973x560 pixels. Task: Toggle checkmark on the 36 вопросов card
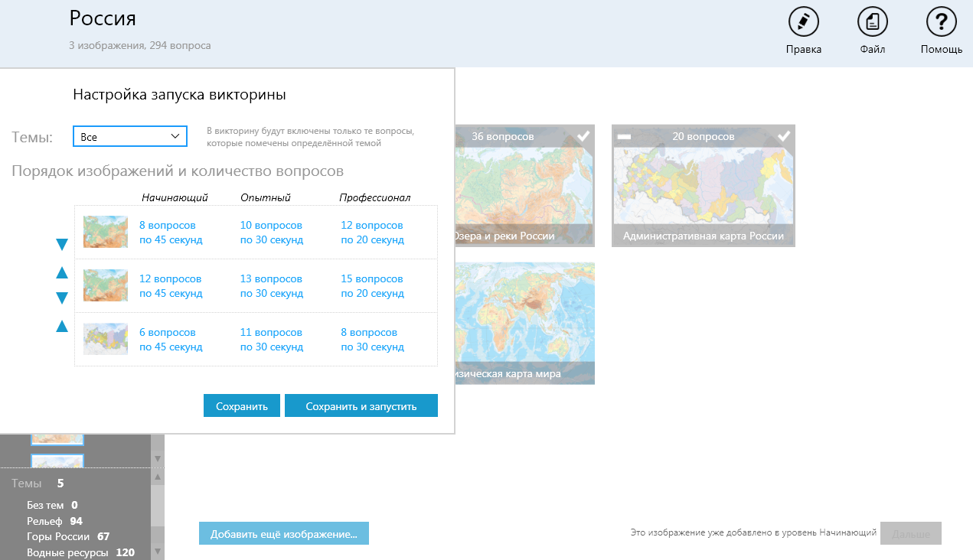coord(583,136)
